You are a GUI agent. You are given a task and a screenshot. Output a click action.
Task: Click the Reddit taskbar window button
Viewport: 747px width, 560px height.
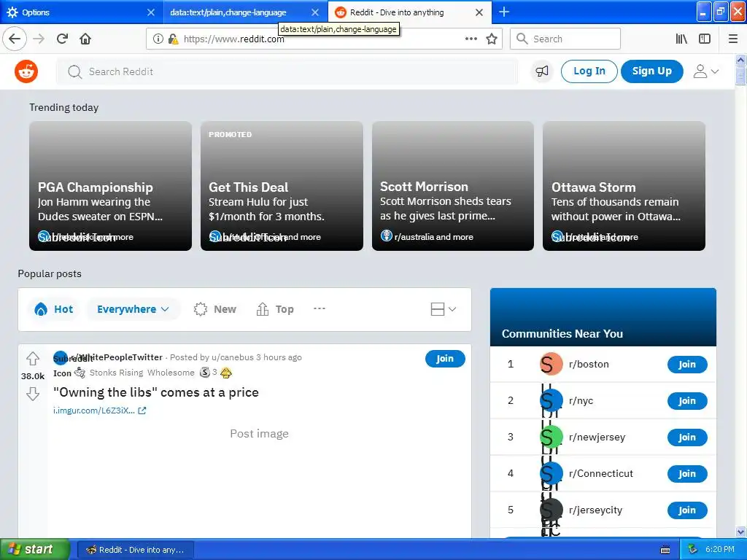point(135,550)
